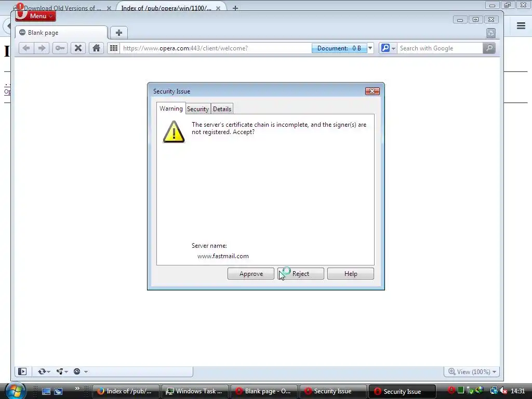
Task: Open Speed Dial grid icon
Action: pos(114,48)
